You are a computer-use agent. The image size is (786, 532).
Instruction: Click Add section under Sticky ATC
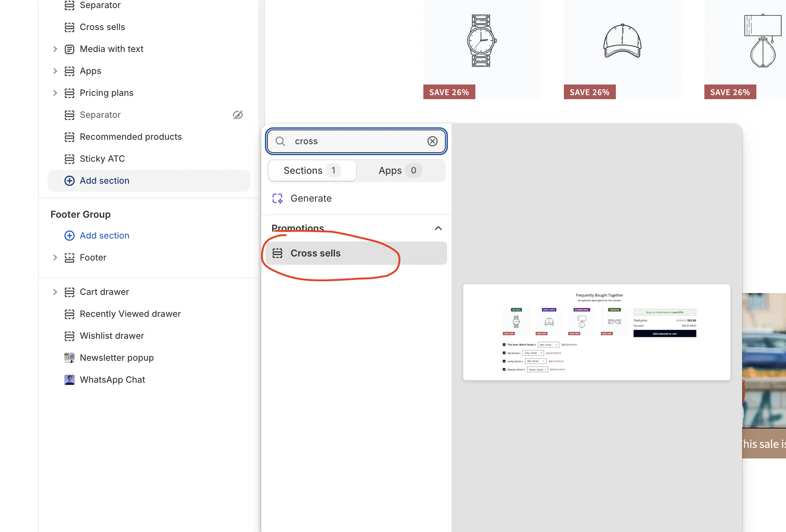pyautogui.click(x=104, y=181)
